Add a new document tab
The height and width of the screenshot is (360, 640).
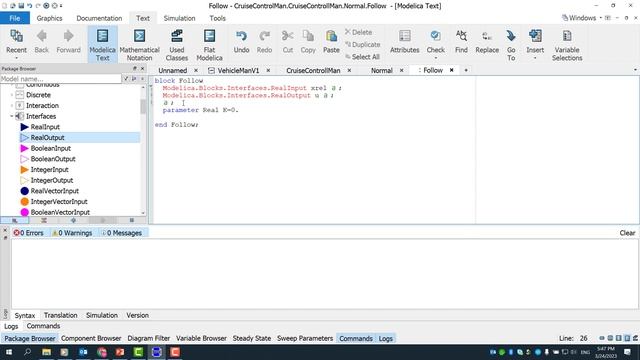click(466, 70)
